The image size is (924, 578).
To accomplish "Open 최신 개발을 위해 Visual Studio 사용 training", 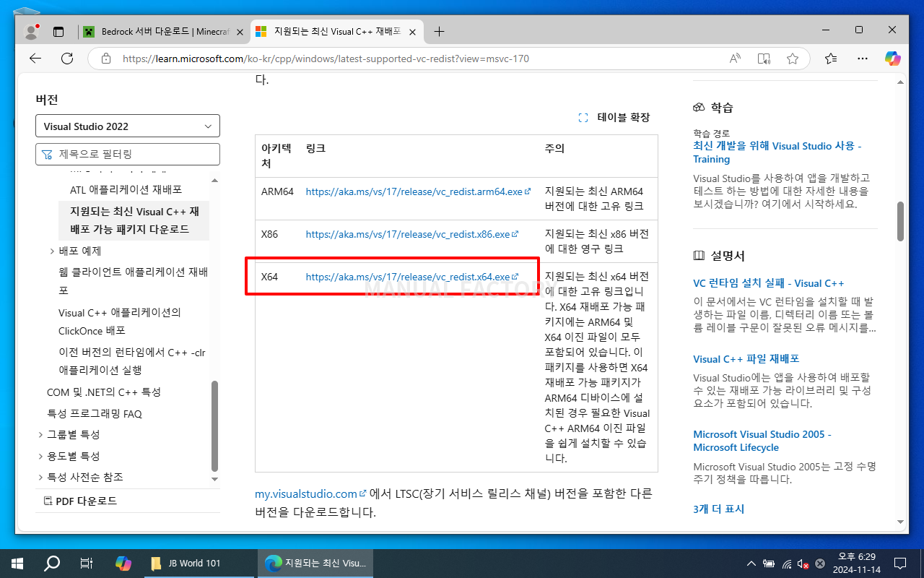I will (777, 152).
